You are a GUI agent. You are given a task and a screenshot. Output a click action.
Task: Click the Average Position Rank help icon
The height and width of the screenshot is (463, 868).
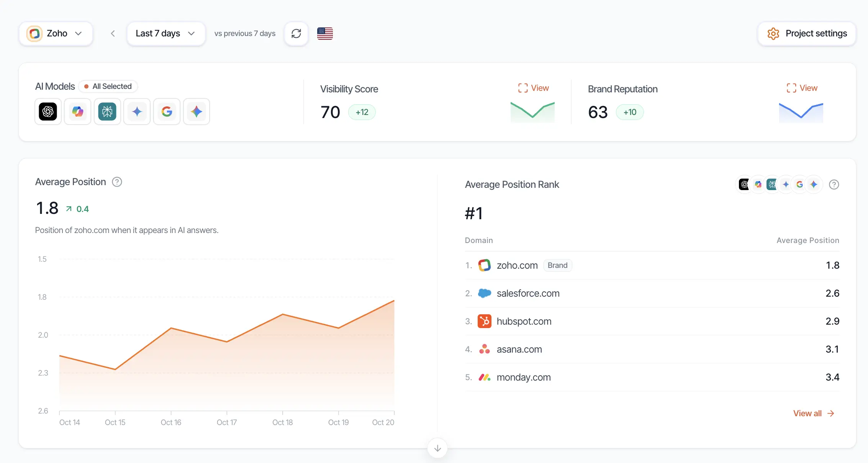click(834, 185)
